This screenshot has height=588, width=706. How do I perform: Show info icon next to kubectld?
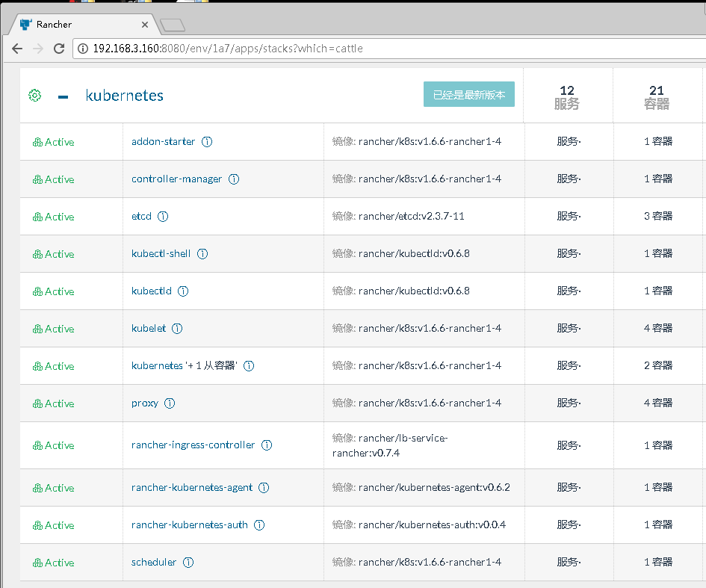click(183, 291)
